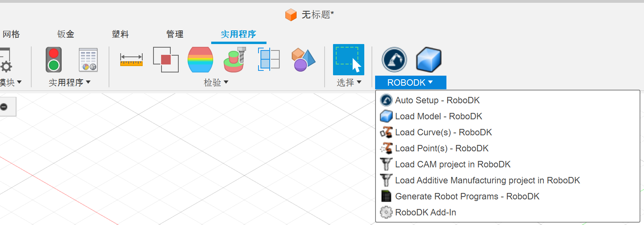Click the shapes component display icon
The height and width of the screenshot is (225, 644).
pyautogui.click(x=303, y=60)
